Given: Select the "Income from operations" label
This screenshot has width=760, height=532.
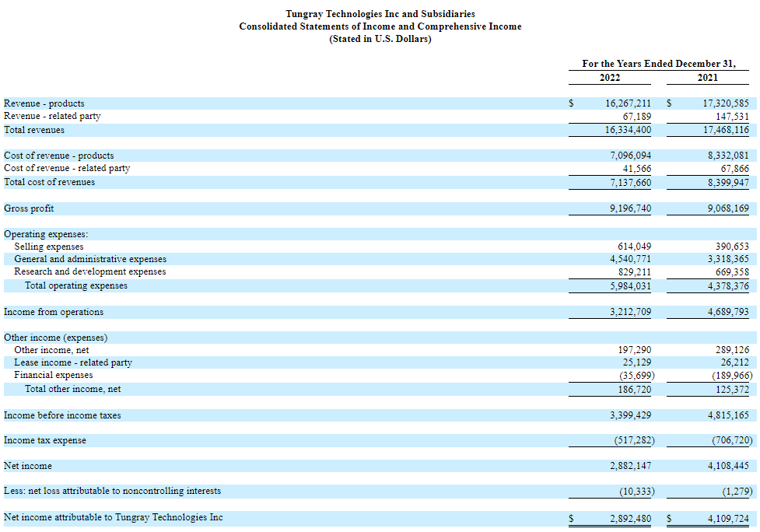Looking at the screenshot, I should (x=54, y=312).
